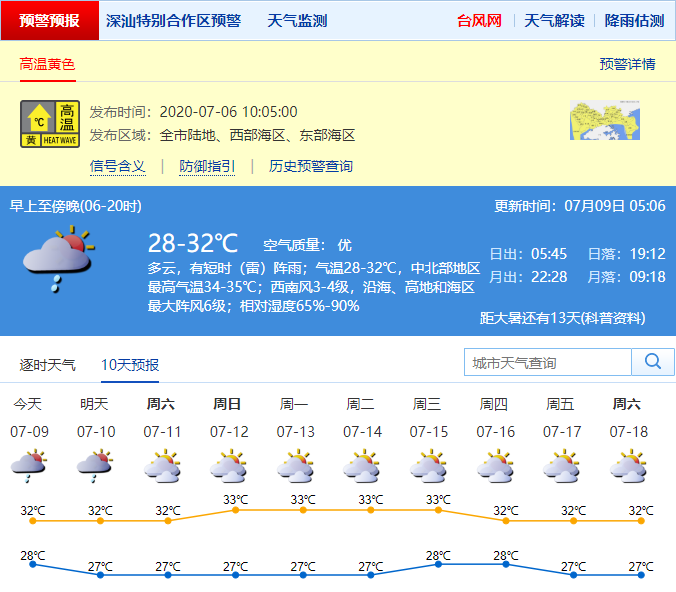The image size is (676, 592).
Task: Open the warning area map thumbnail
Action: 604,121
